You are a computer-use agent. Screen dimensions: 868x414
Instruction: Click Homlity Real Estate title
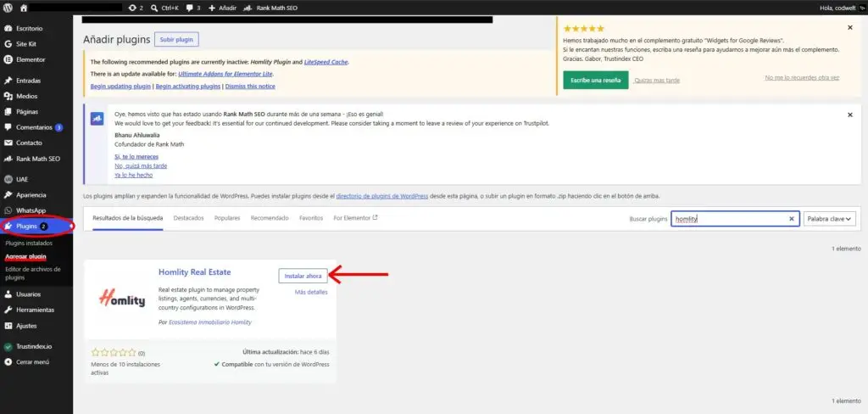194,272
